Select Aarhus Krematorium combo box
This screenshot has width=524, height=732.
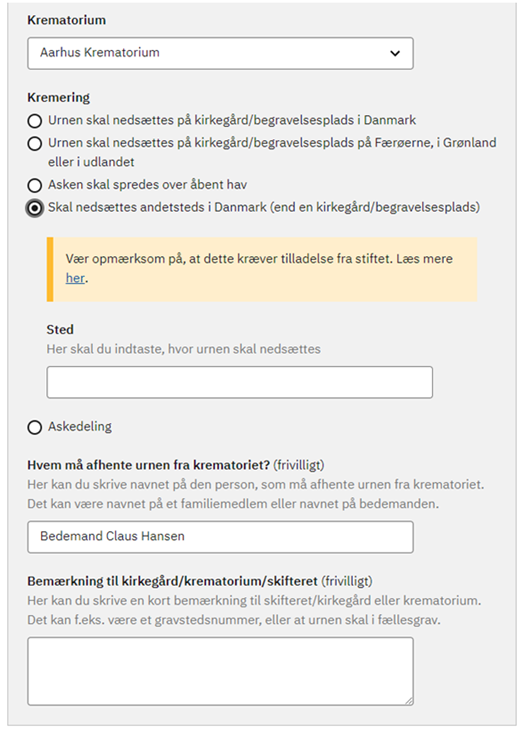[220, 53]
